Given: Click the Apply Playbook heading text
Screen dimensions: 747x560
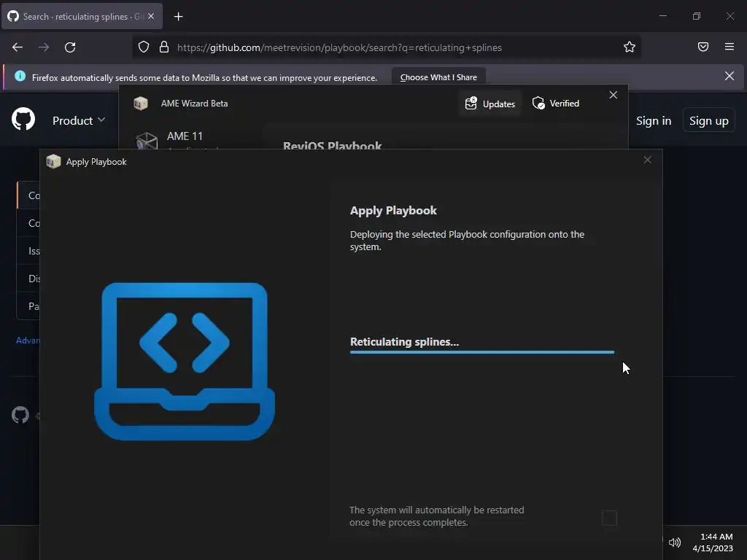Looking at the screenshot, I should click(x=393, y=211).
